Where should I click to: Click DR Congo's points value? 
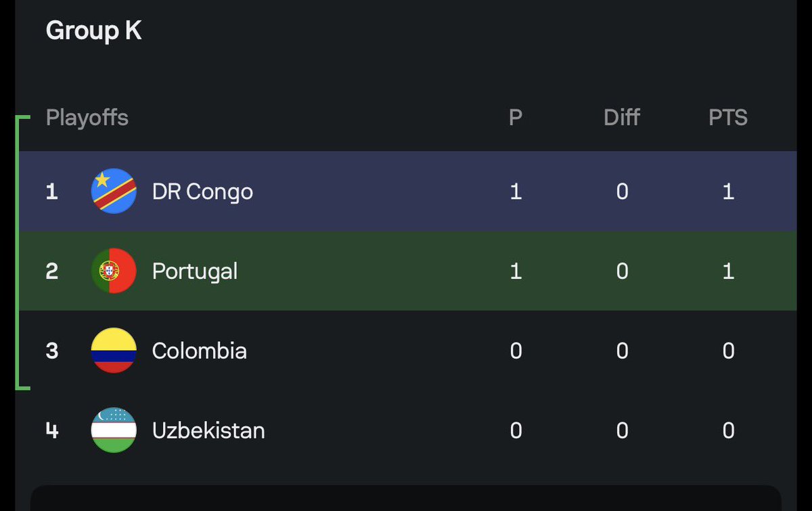pyautogui.click(x=728, y=192)
